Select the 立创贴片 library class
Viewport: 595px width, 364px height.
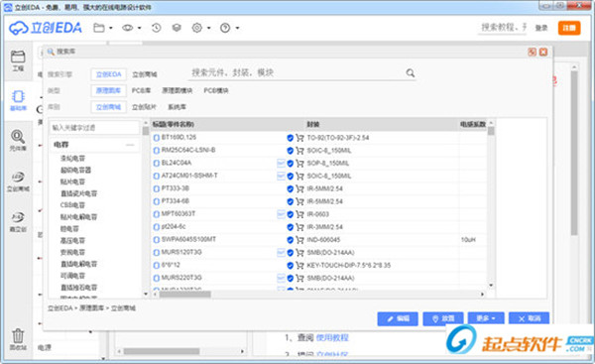(x=144, y=107)
